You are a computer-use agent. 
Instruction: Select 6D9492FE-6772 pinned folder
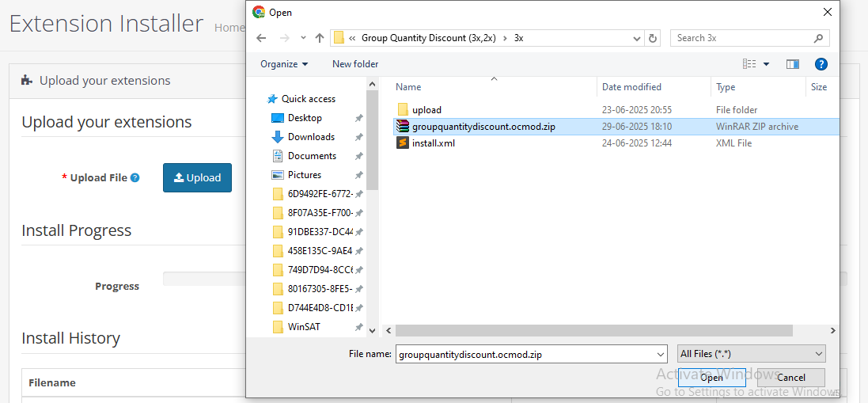[x=320, y=194]
